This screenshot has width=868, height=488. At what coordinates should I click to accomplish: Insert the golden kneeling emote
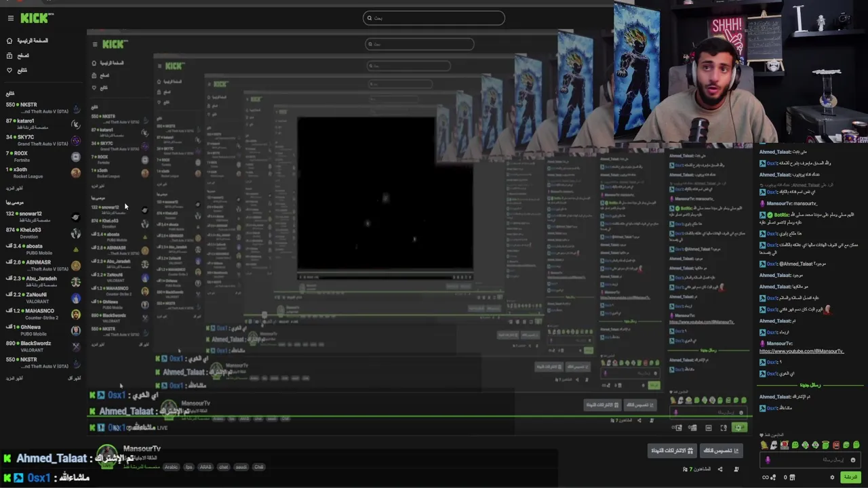(764, 445)
